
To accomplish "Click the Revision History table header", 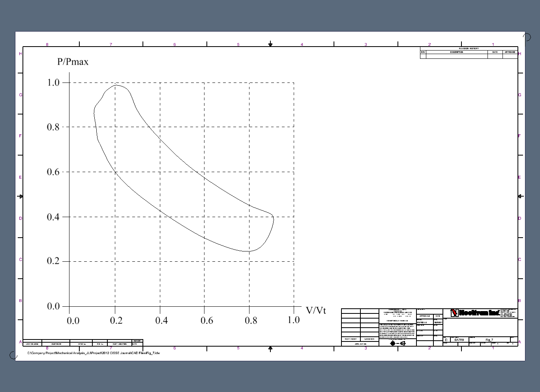I will click(469, 49).
